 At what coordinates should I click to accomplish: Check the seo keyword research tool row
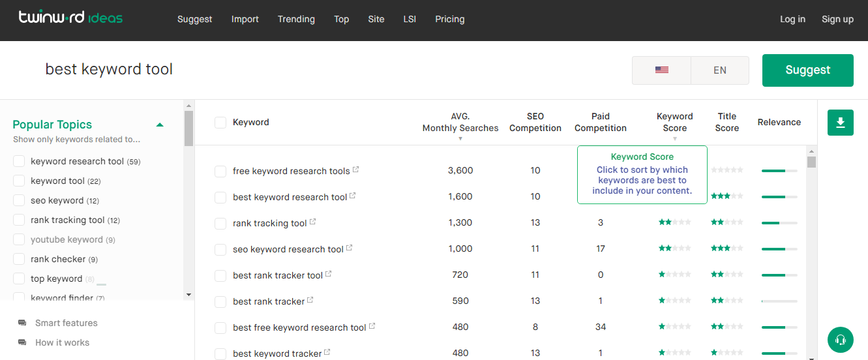click(x=220, y=249)
